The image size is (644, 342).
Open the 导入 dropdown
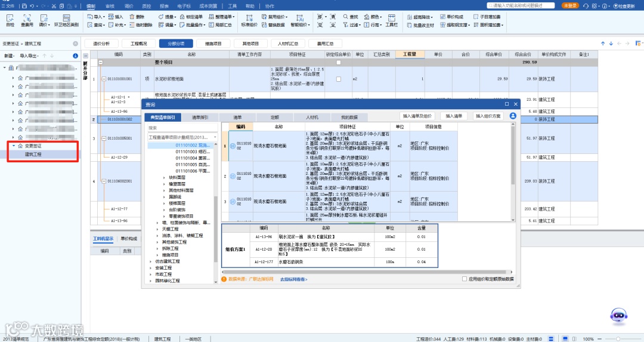point(96,17)
